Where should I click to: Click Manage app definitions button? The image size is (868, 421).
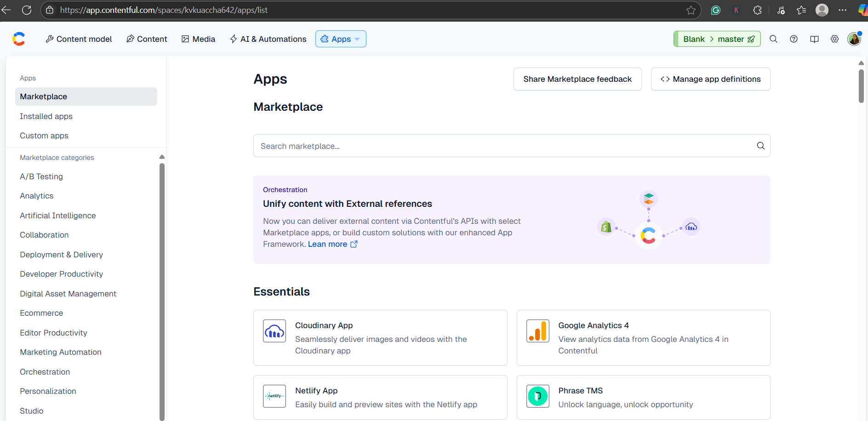pos(710,79)
